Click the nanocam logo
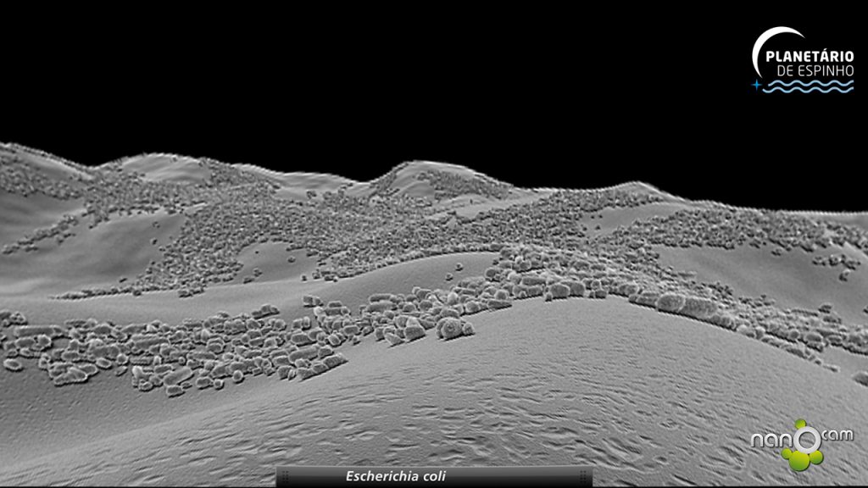868x488 pixels. pos(800,443)
